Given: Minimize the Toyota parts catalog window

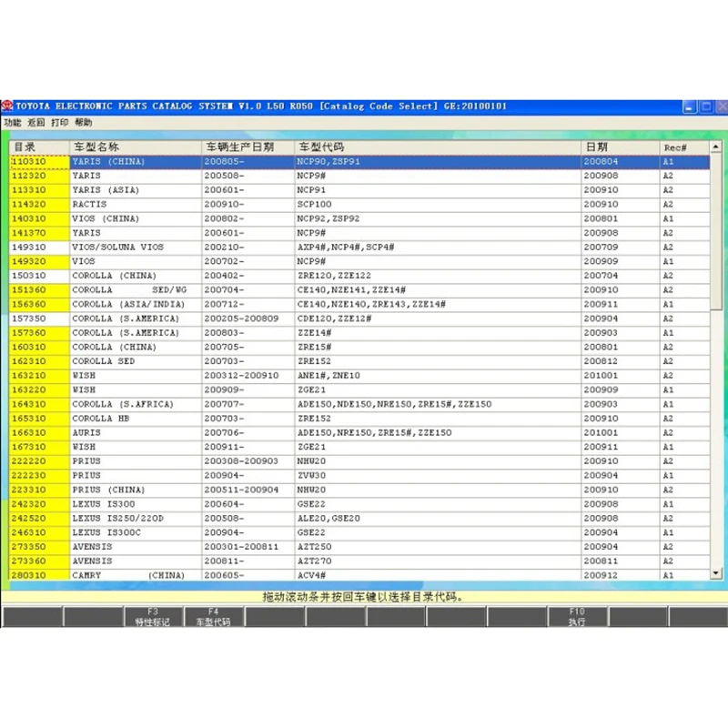Looking at the screenshot, I should pos(689,107).
